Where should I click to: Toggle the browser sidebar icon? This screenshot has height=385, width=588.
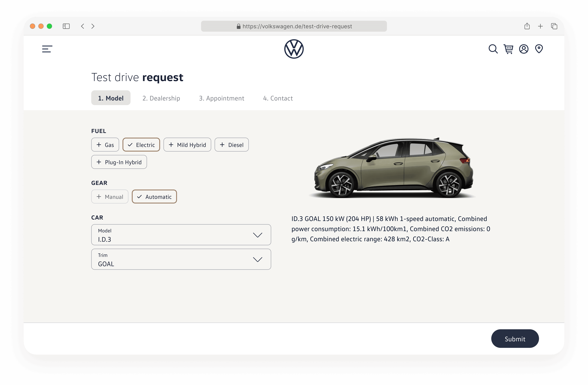point(66,26)
